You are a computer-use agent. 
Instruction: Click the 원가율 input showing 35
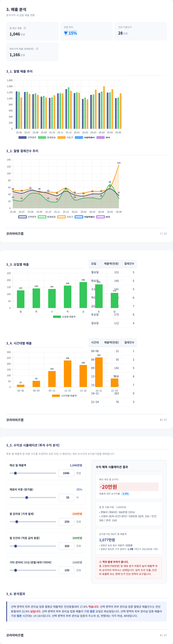coord(66,498)
